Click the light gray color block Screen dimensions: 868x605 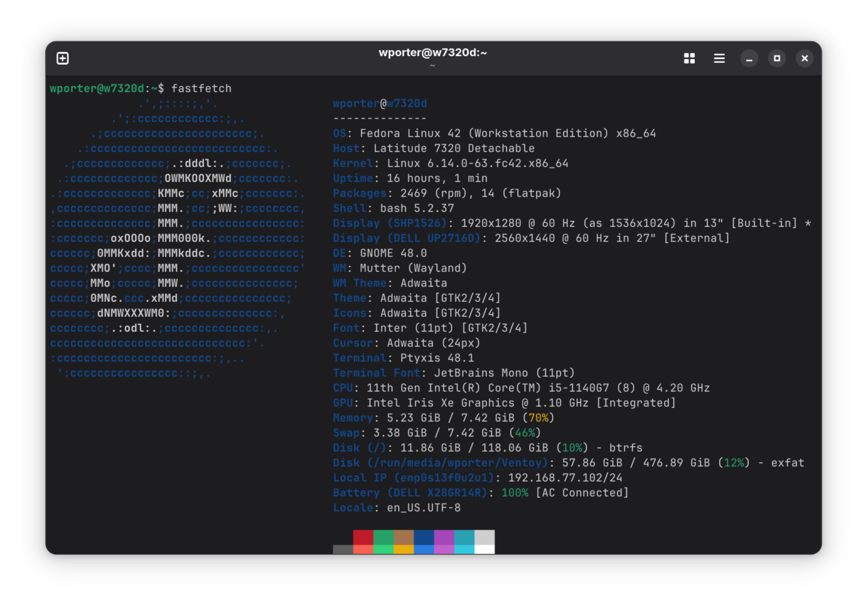pos(485,537)
